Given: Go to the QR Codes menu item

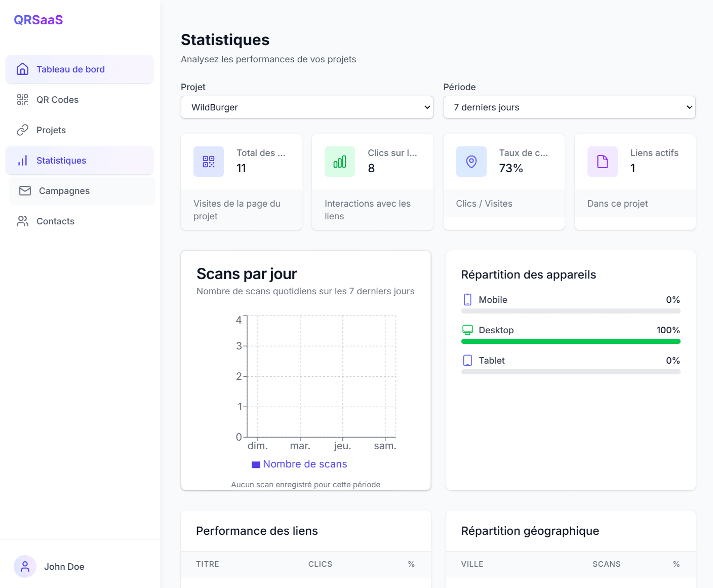Looking at the screenshot, I should point(57,100).
